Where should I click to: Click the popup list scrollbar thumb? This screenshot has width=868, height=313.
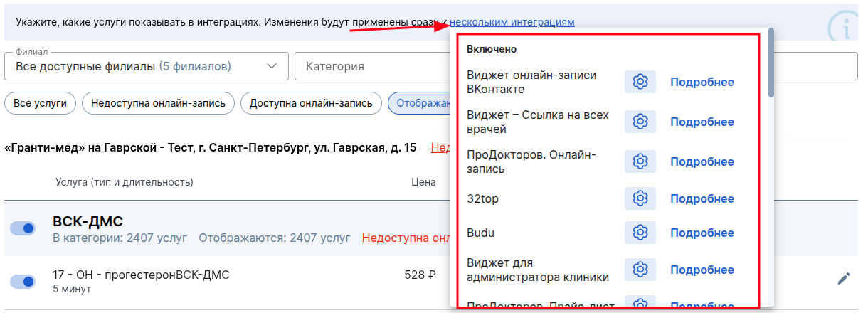pos(771,63)
